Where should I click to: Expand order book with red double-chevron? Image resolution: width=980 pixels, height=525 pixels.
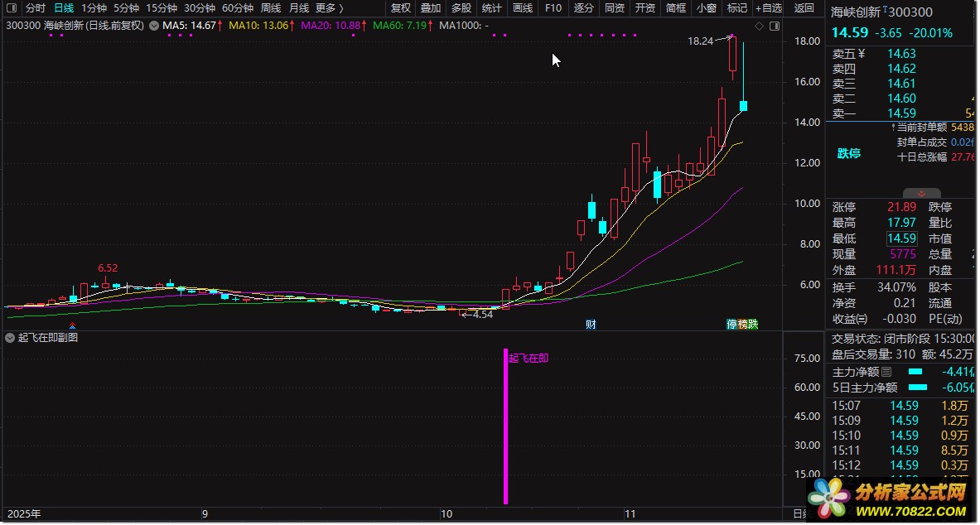point(921,194)
